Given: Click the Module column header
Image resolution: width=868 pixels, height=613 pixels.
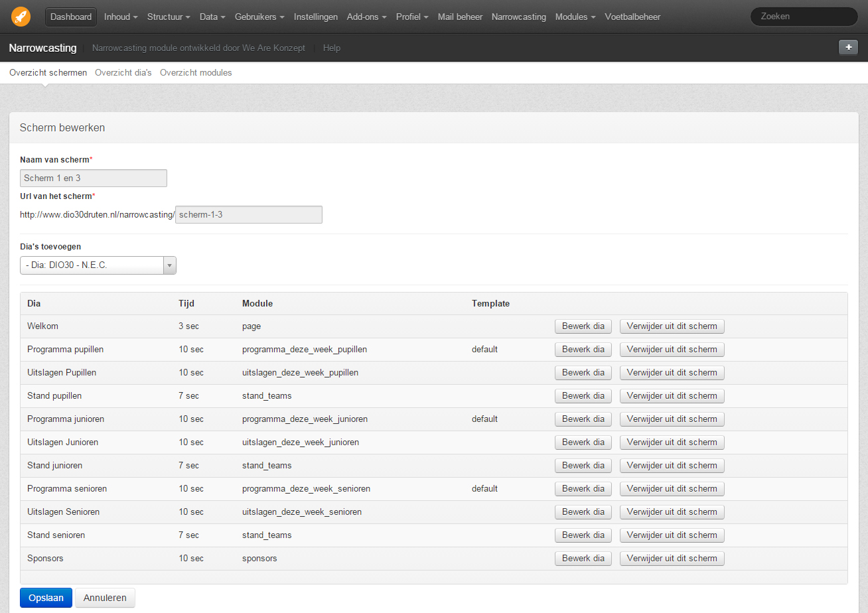Looking at the screenshot, I should click(x=257, y=303).
